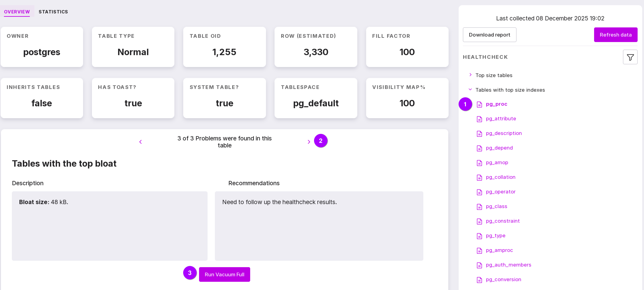Click the Refresh data button
The image size is (644, 290).
[615, 35]
